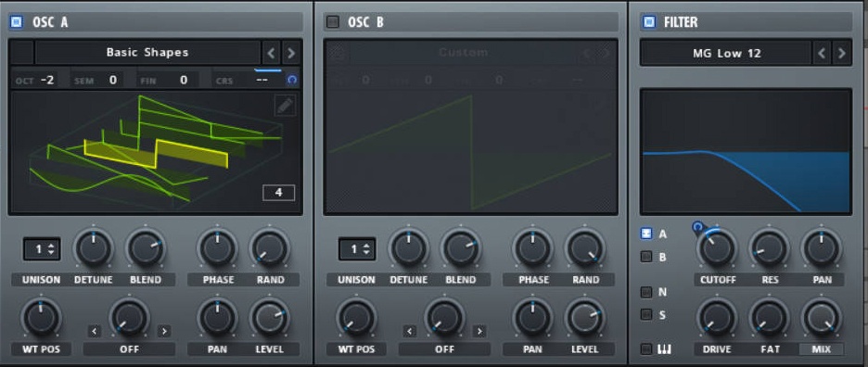Click the highlighted MIX label in Filter
Viewport: 868px width, 367px height.
822,349
